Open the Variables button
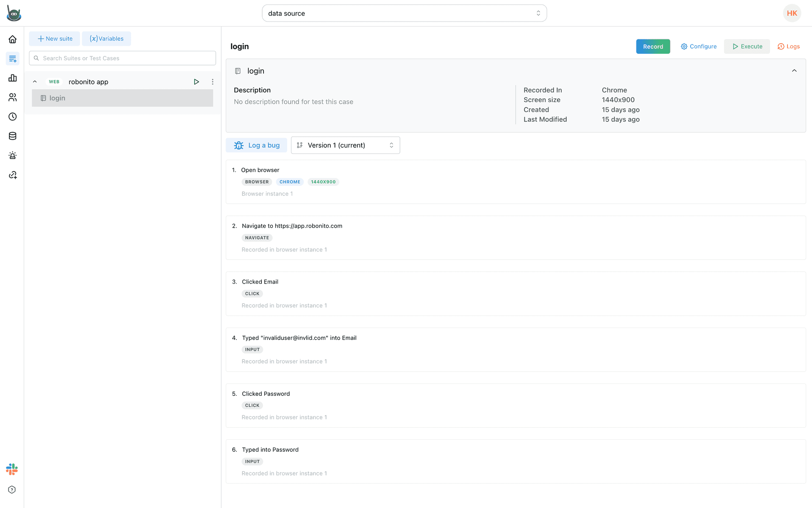812x508 pixels. 107,39
